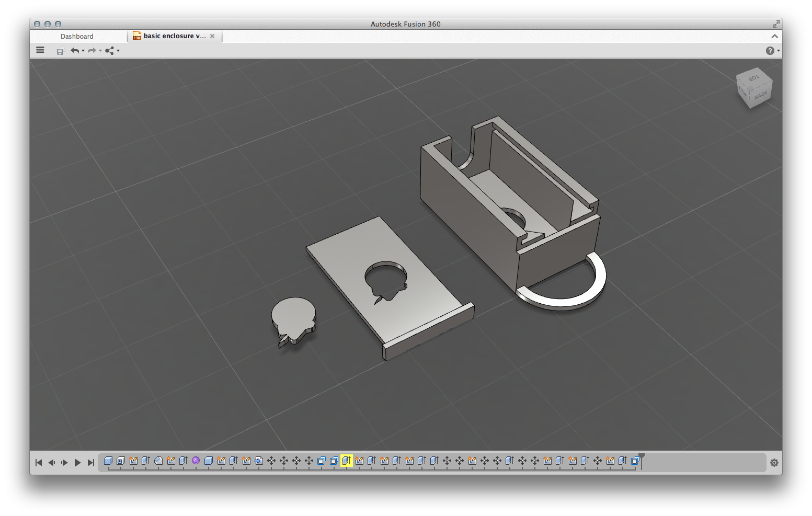Close the basic enclosure tab
The height and width of the screenshot is (516, 812).
212,36
